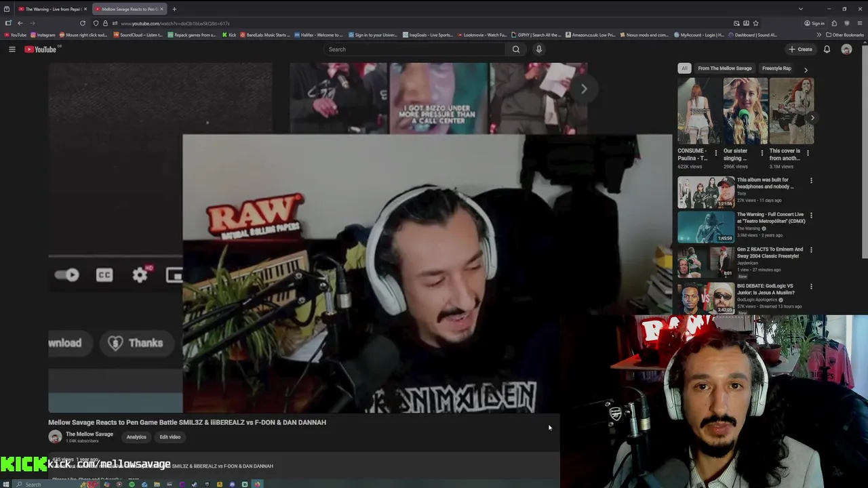This screenshot has height=488, width=868.
Task: Select 'From The Mellow Savage' chip
Action: [x=724, y=68]
